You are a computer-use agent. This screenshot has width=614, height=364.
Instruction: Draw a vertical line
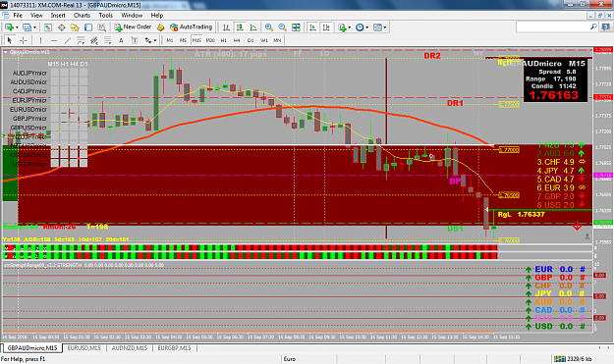40,40
